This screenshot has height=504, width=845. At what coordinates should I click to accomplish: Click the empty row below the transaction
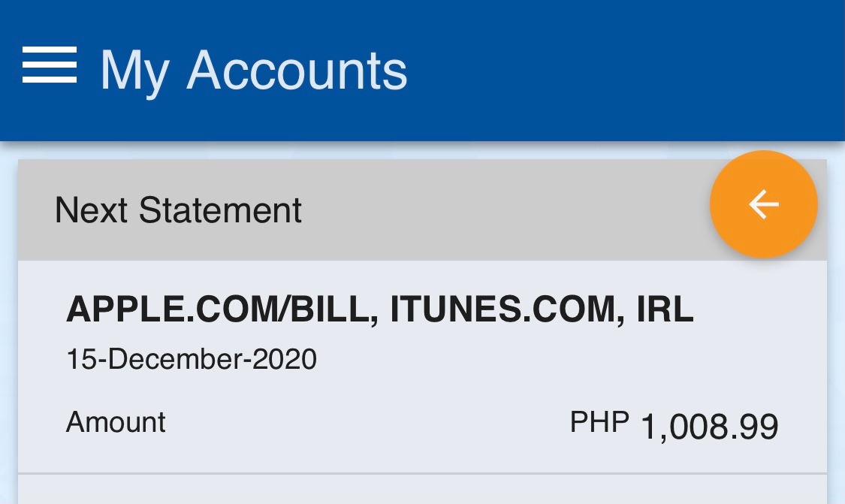(421, 490)
